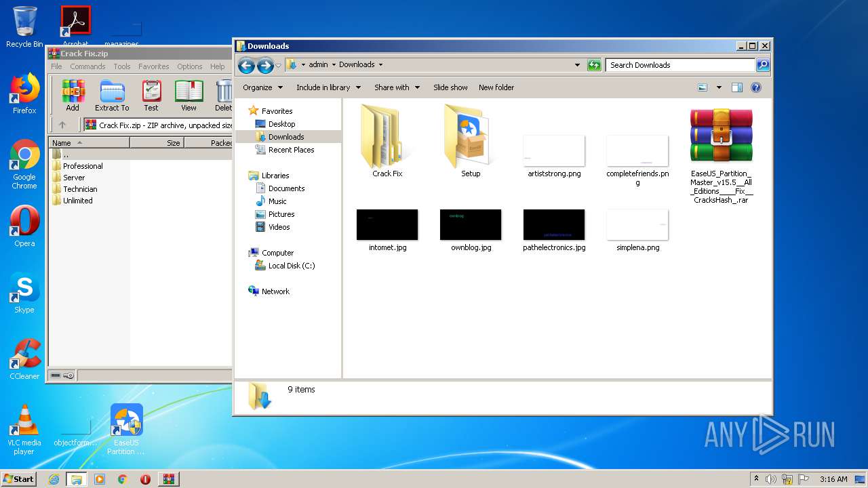Select EaseUS Partition desktop shortcut
Image resolution: width=868 pixels, height=488 pixels.
click(126, 430)
